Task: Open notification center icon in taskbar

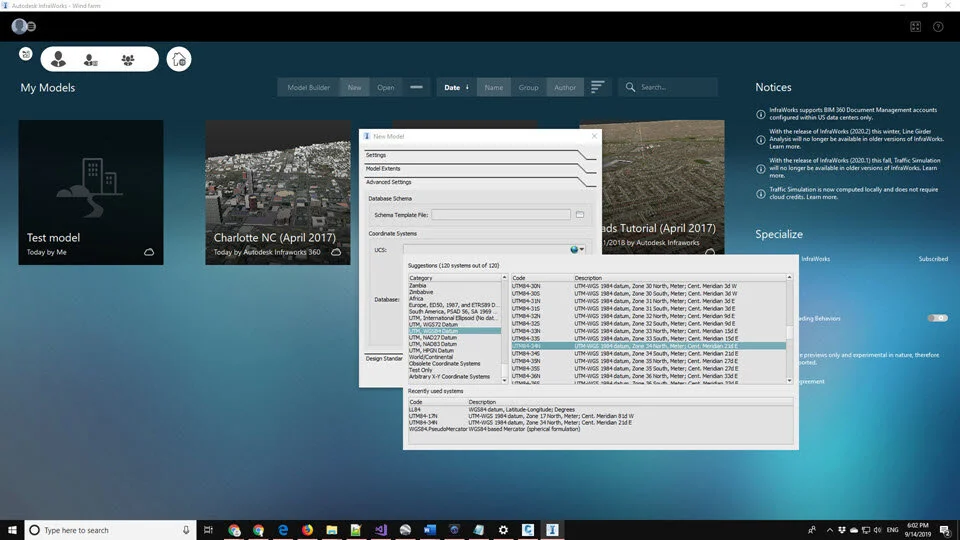Action: point(945,530)
